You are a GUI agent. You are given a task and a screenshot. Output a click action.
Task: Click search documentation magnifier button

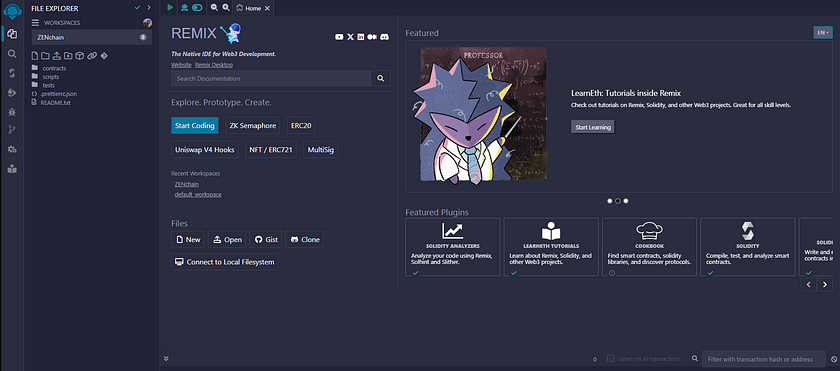380,78
